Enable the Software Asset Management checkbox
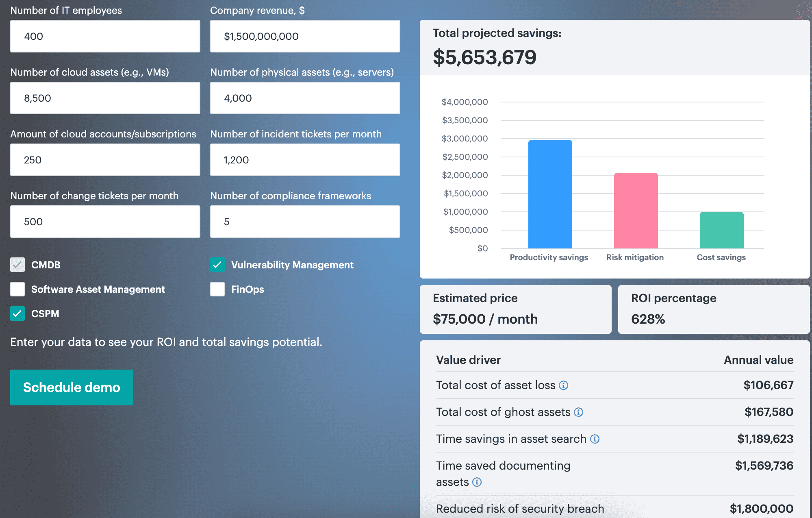The width and height of the screenshot is (812, 518). (17, 289)
